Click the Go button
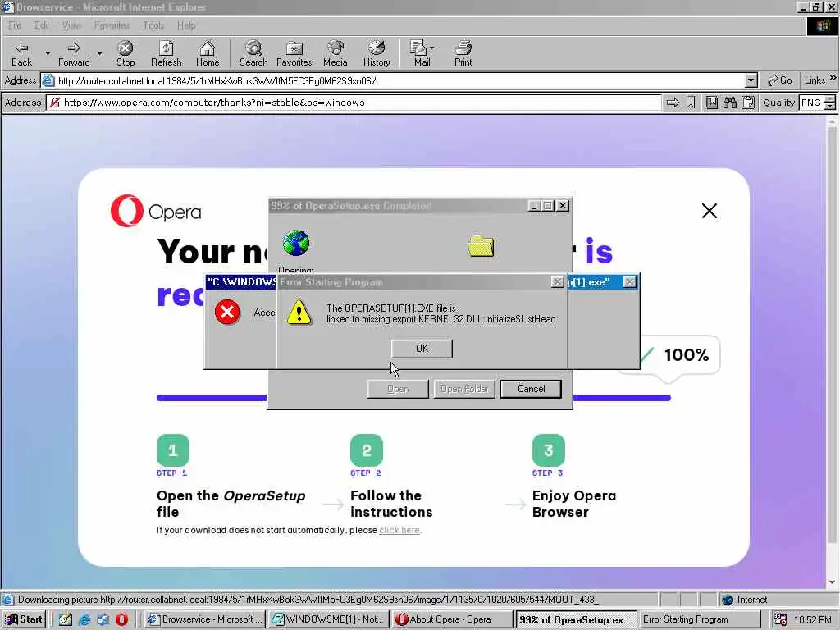The width and height of the screenshot is (840, 630). [779, 80]
